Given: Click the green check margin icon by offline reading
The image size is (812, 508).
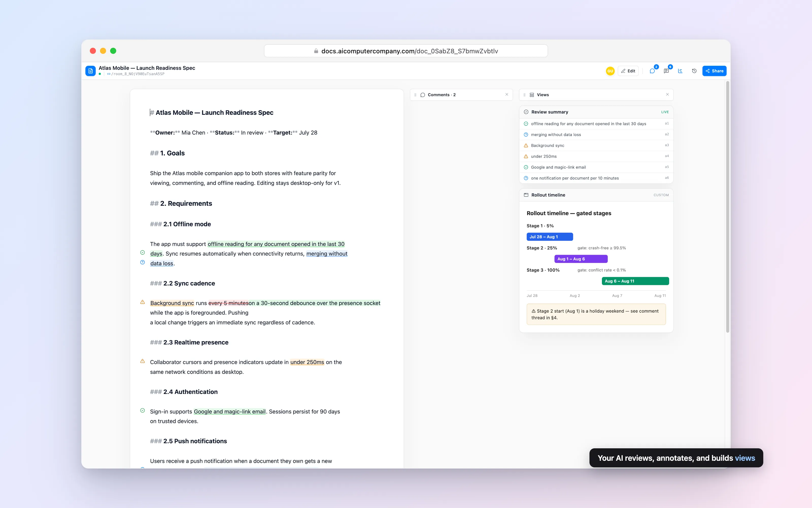Looking at the screenshot, I should tap(143, 253).
